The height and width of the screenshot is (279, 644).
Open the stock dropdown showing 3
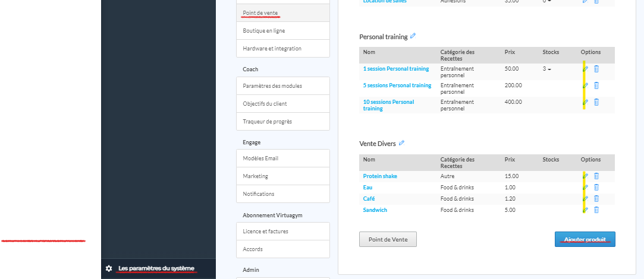pos(546,69)
